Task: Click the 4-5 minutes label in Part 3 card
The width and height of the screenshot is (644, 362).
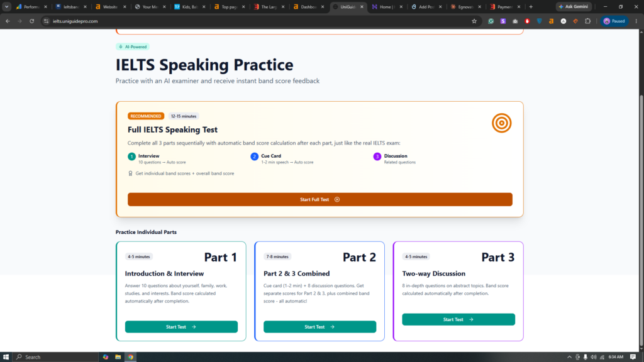Action: tap(416, 256)
